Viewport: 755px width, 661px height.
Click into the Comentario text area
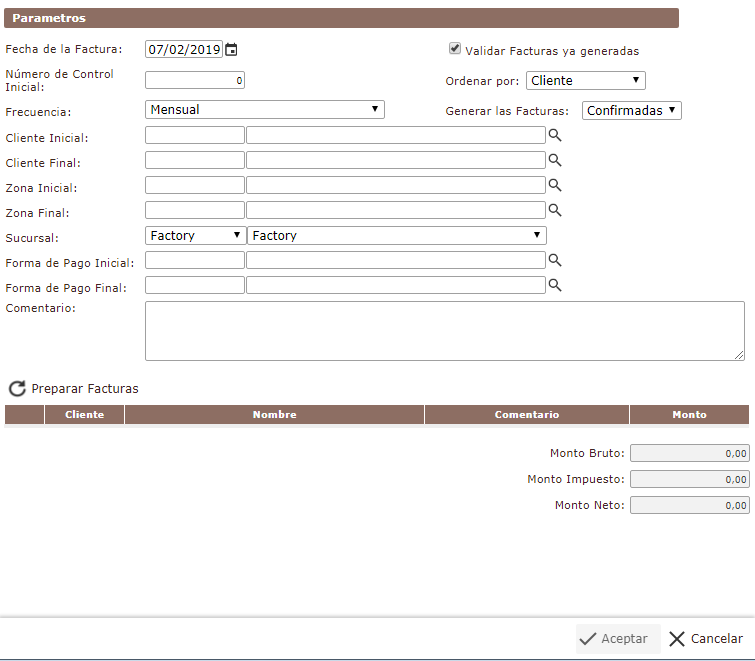444,331
